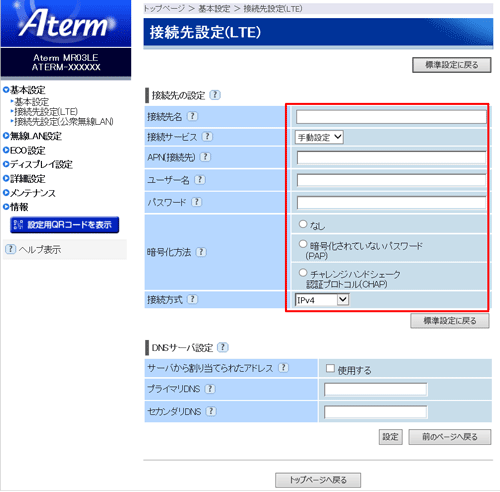500x492 pixels.
Task: Open 接続先設定(公衆無線LAN) in sidebar
Action: (x=64, y=121)
